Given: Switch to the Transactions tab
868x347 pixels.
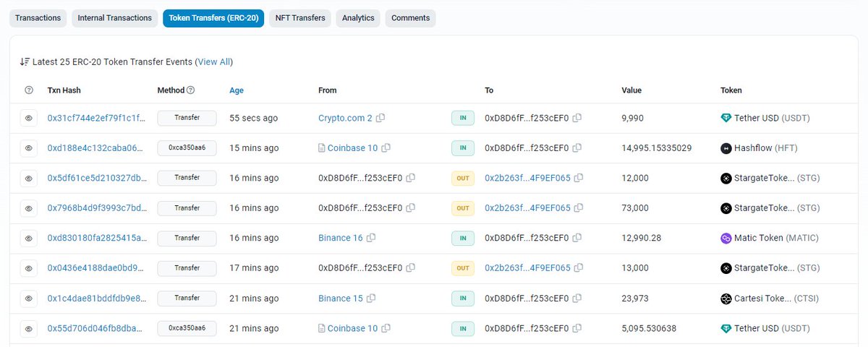Looking at the screenshot, I should pos(38,18).
